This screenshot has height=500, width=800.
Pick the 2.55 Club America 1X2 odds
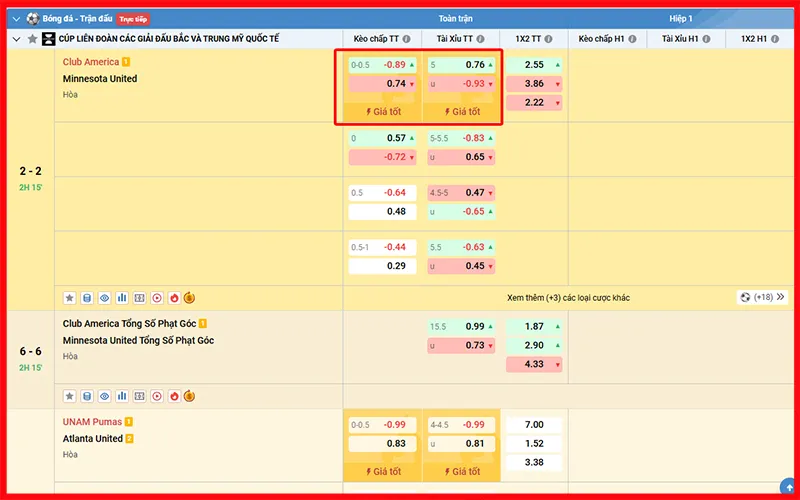pos(534,65)
